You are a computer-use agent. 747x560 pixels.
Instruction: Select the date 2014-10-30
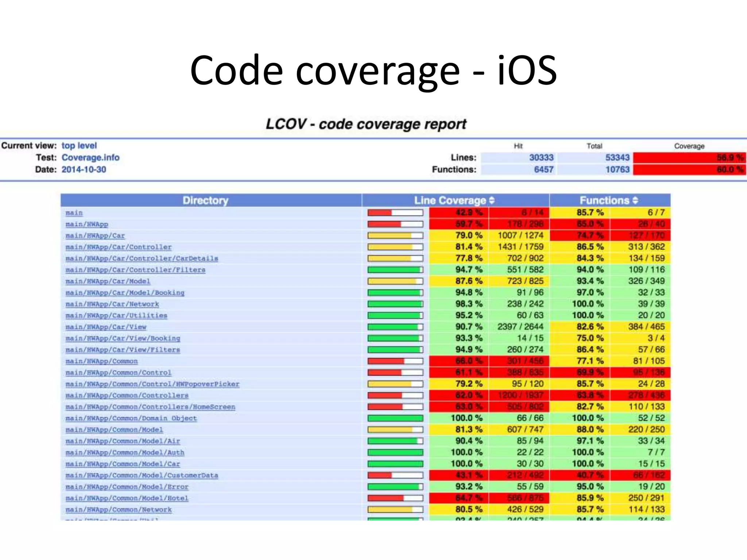(84, 170)
